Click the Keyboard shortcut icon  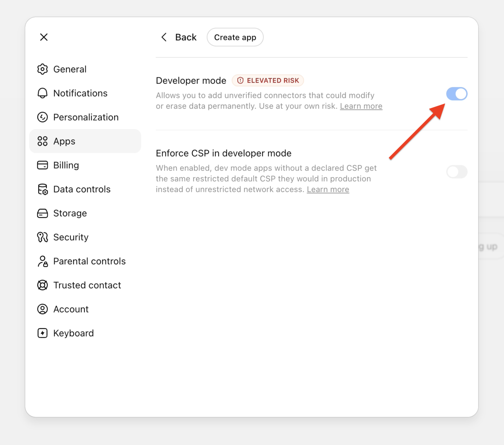point(42,333)
